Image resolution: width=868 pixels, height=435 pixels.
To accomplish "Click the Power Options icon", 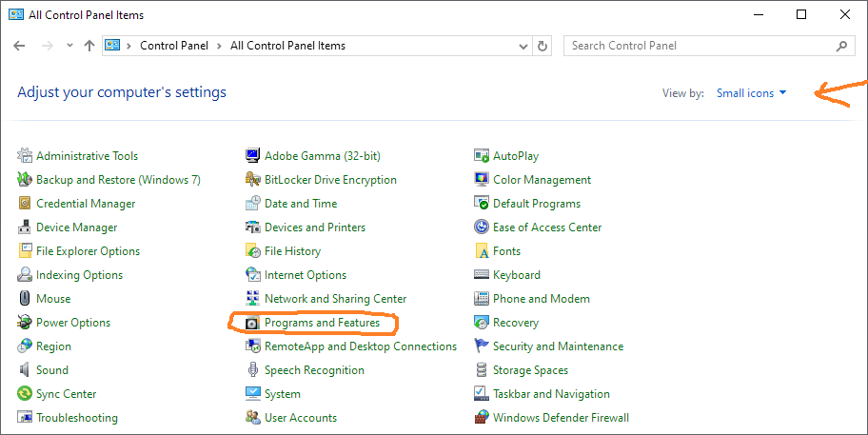I will coord(25,322).
